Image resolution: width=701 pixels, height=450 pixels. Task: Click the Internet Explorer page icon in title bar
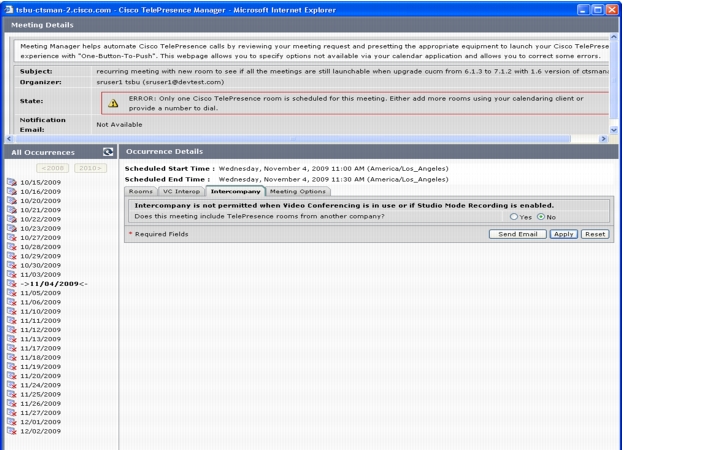[9, 9]
